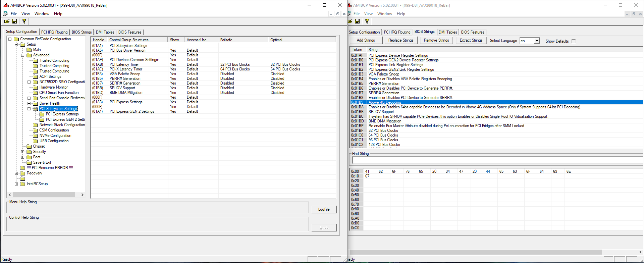Collapse the Advanced tree node
Image resolution: width=644 pixels, height=263 pixels.
pos(22,55)
